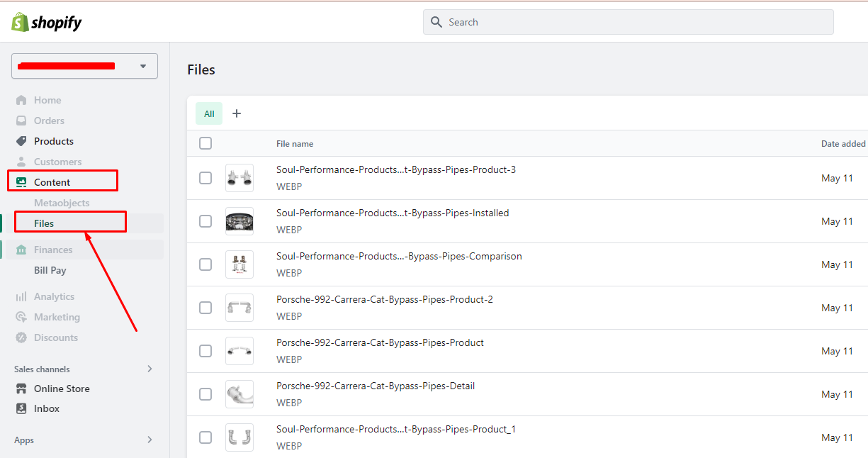Open the Products section
The width and height of the screenshot is (868, 458).
tap(54, 141)
